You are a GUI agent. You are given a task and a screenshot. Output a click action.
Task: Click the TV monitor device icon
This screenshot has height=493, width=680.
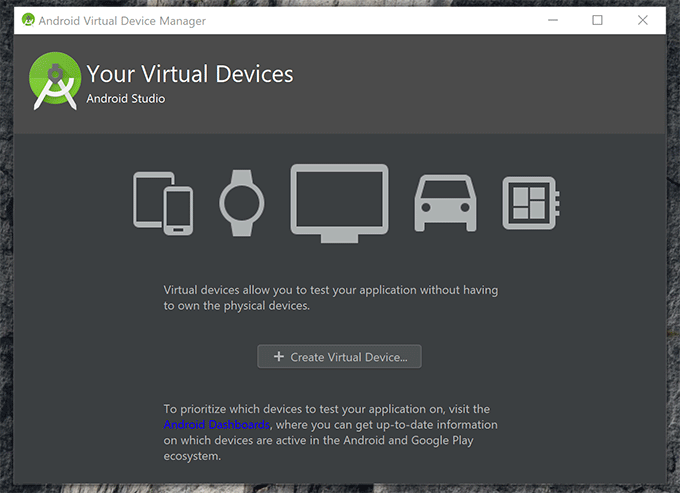[x=340, y=203]
